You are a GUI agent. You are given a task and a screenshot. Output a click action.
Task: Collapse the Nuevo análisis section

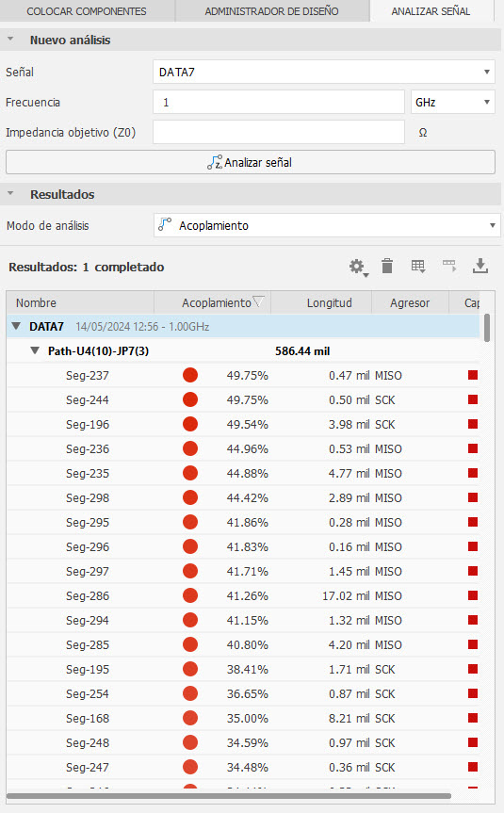coord(10,40)
